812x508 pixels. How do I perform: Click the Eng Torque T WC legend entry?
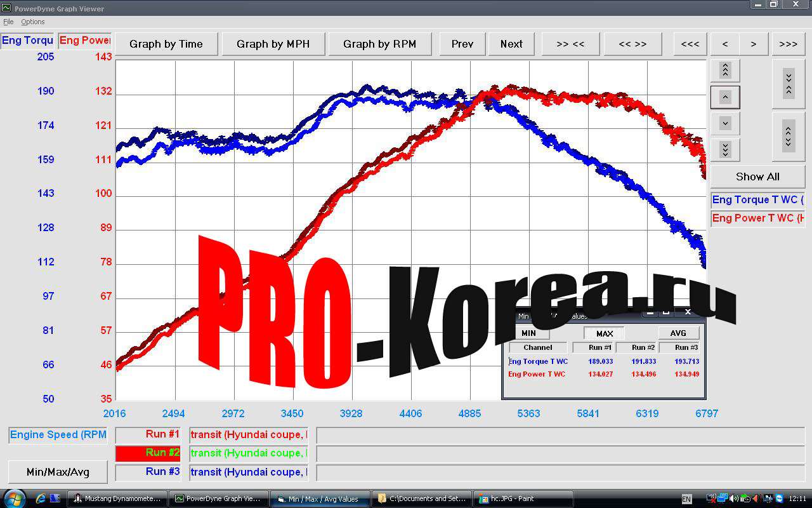coord(757,200)
